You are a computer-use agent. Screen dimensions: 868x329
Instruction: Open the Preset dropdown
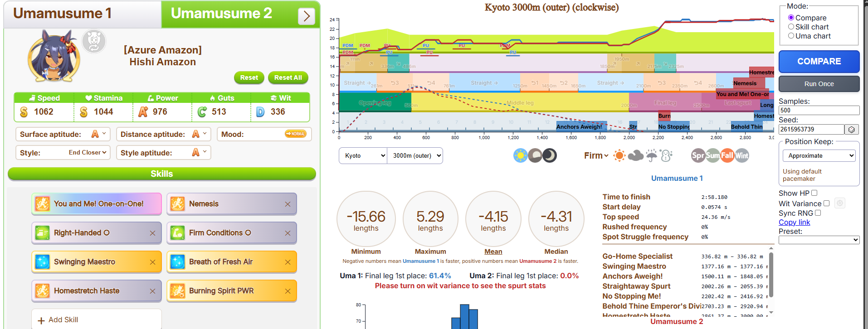[819, 240]
